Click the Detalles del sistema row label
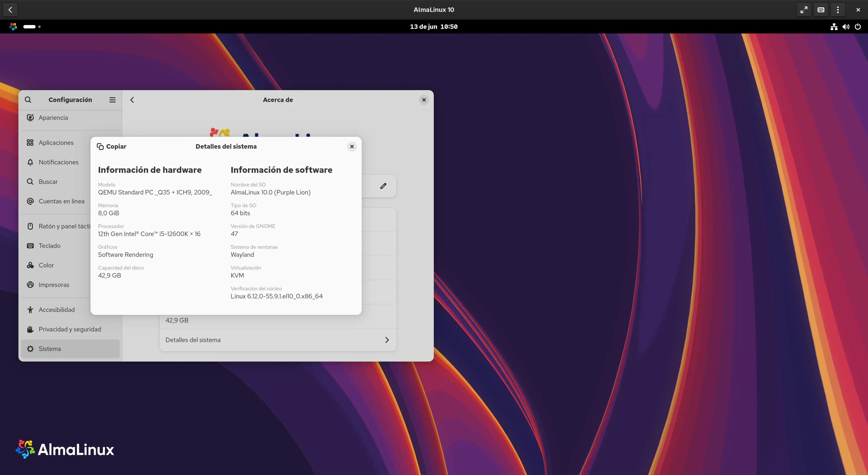The height and width of the screenshot is (475, 868). (x=193, y=340)
